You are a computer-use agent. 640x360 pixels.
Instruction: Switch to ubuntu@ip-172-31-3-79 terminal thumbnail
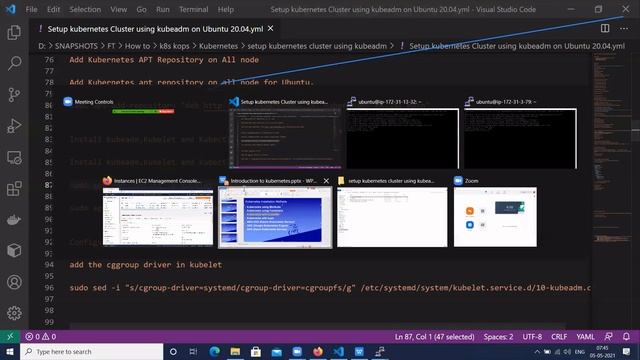(x=520, y=139)
